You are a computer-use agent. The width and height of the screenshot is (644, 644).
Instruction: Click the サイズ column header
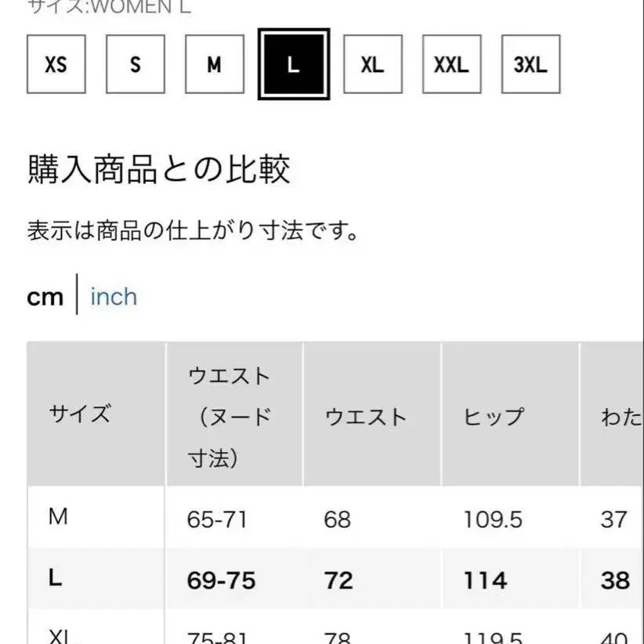[x=80, y=414]
